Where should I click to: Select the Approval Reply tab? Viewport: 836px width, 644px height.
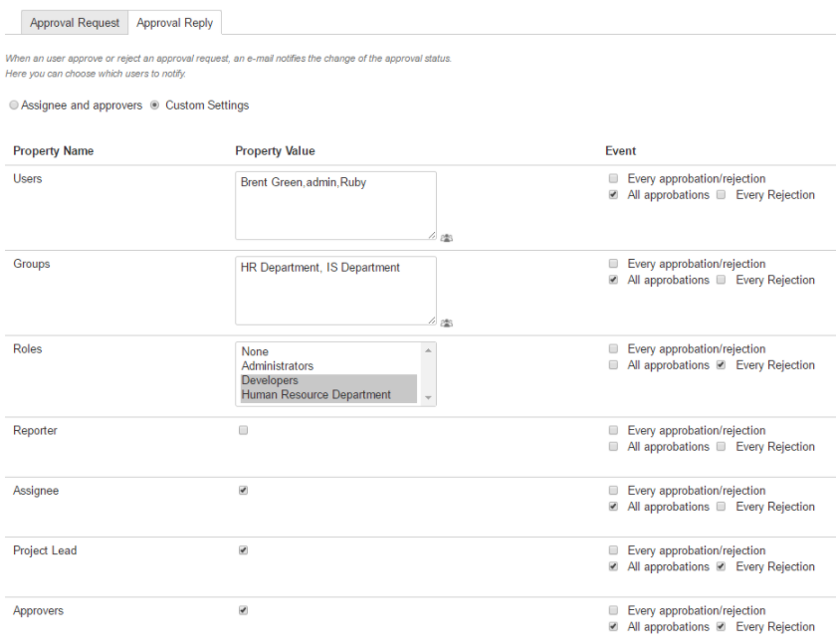[x=175, y=23]
